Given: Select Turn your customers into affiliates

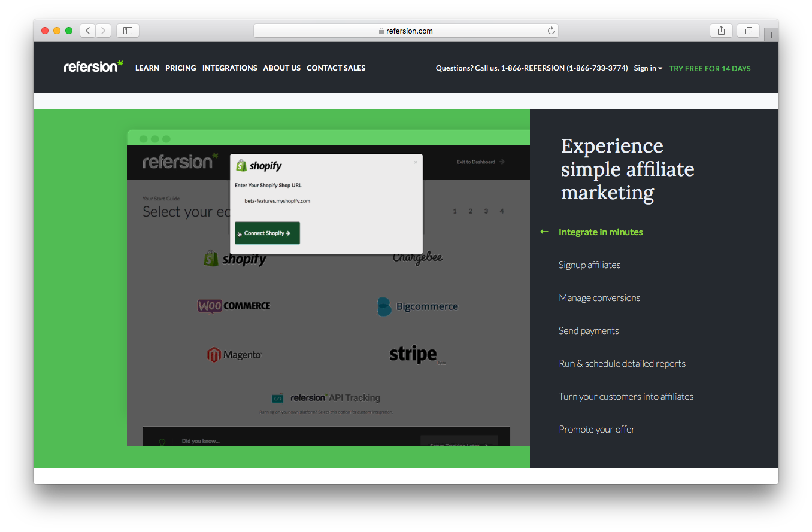Looking at the screenshot, I should point(626,397).
